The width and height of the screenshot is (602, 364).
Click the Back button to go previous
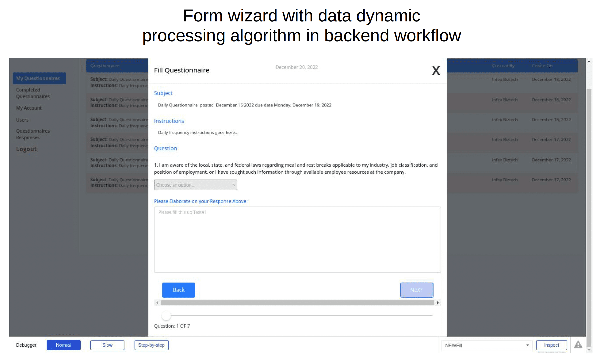tap(178, 290)
